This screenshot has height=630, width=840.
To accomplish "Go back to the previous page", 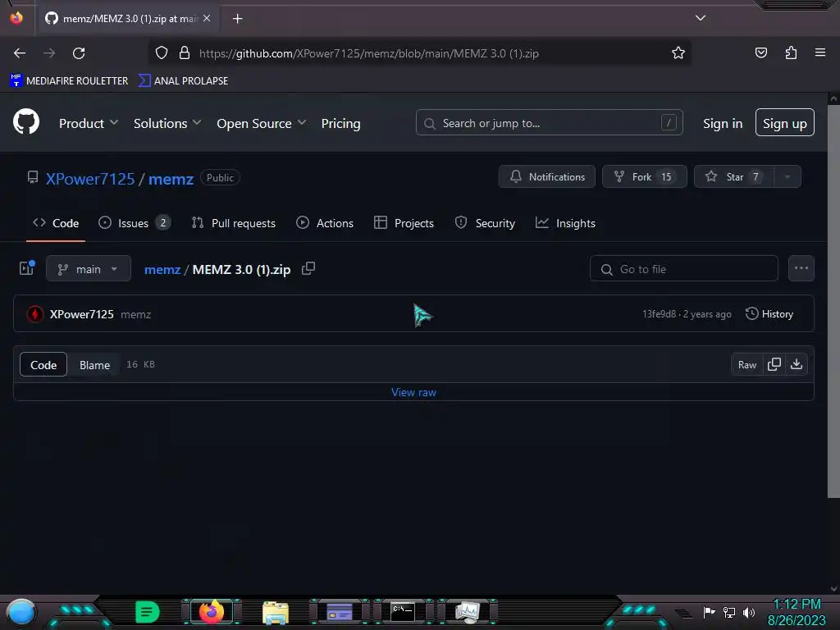I will pyautogui.click(x=20, y=53).
